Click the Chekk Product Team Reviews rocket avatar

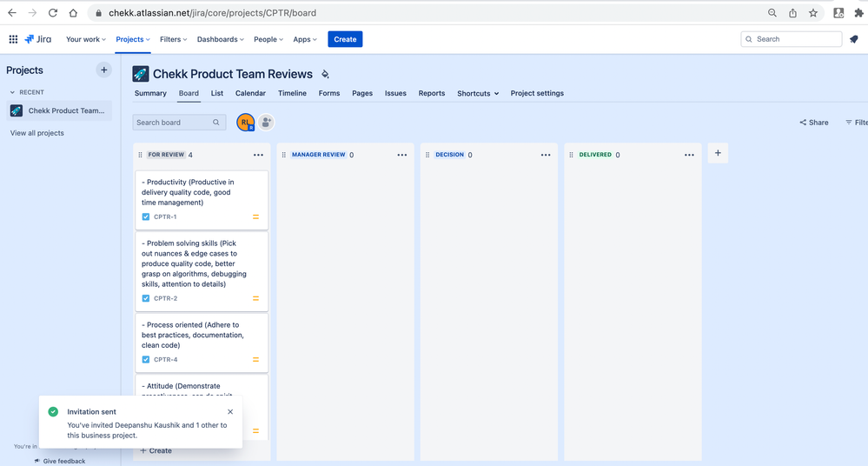[x=141, y=74]
